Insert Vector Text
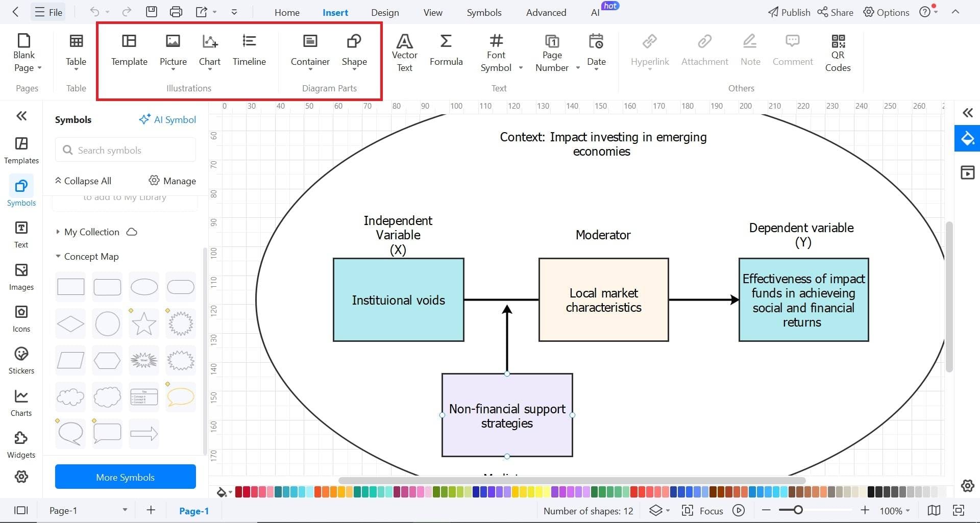Screen dimensions: 980x523 tap(404, 53)
